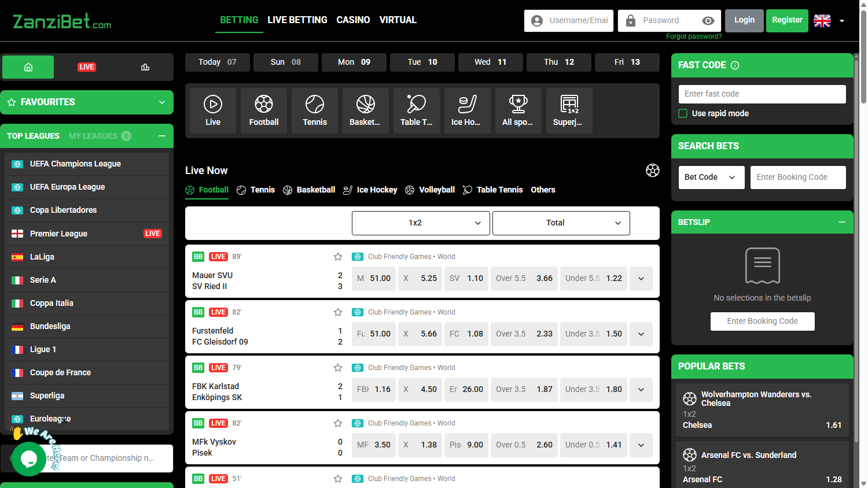868x488 pixels.
Task: Switch to the LIVE BETTING tab
Action: point(297,20)
